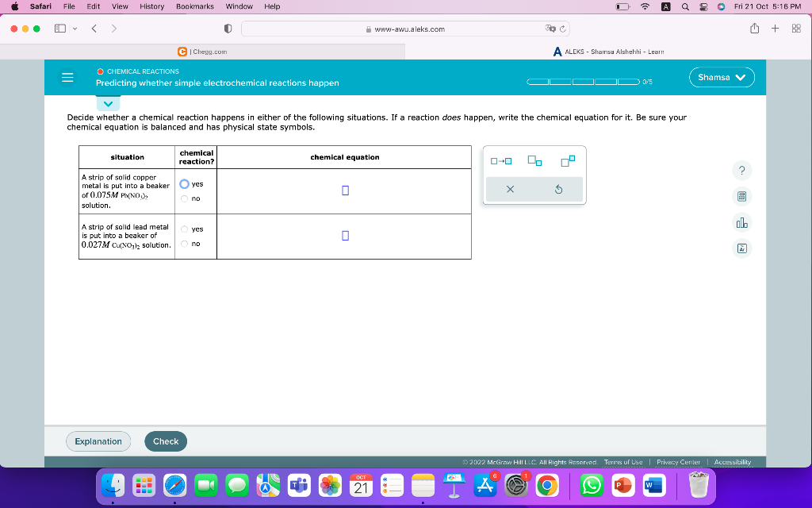
Task: Add a new tab with the plus icon
Action: [775, 29]
